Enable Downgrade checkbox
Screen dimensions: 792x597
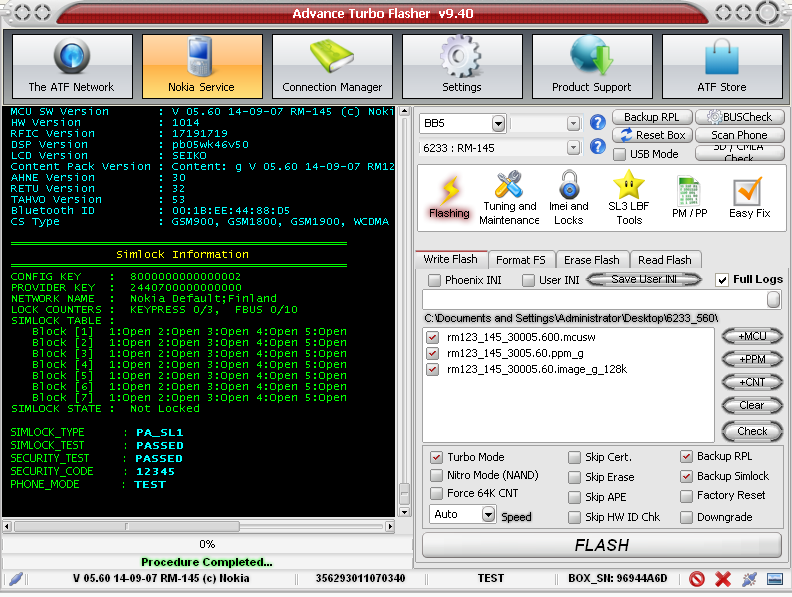[x=686, y=517]
